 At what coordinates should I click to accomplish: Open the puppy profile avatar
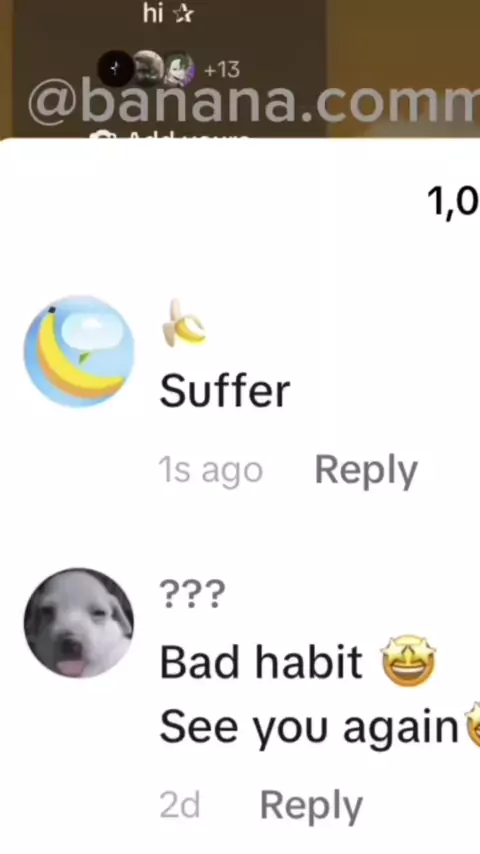[x=79, y=623]
